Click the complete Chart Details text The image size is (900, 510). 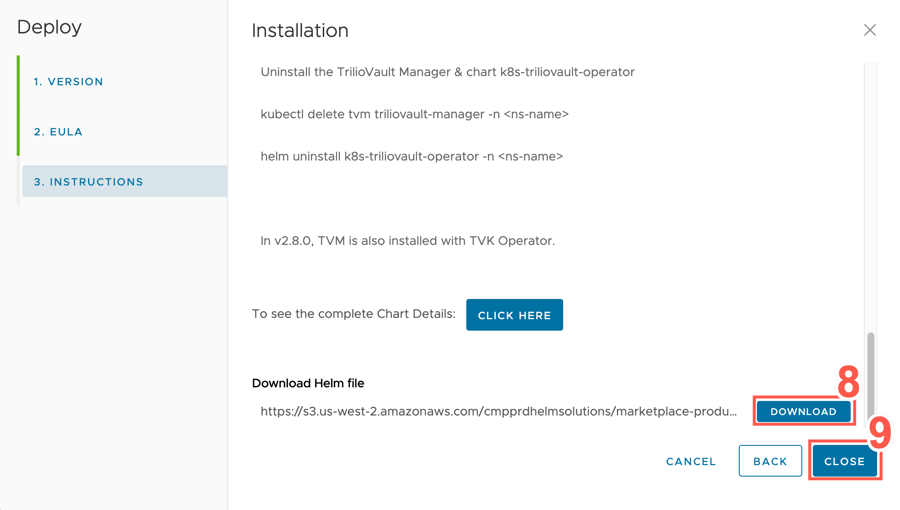click(353, 314)
